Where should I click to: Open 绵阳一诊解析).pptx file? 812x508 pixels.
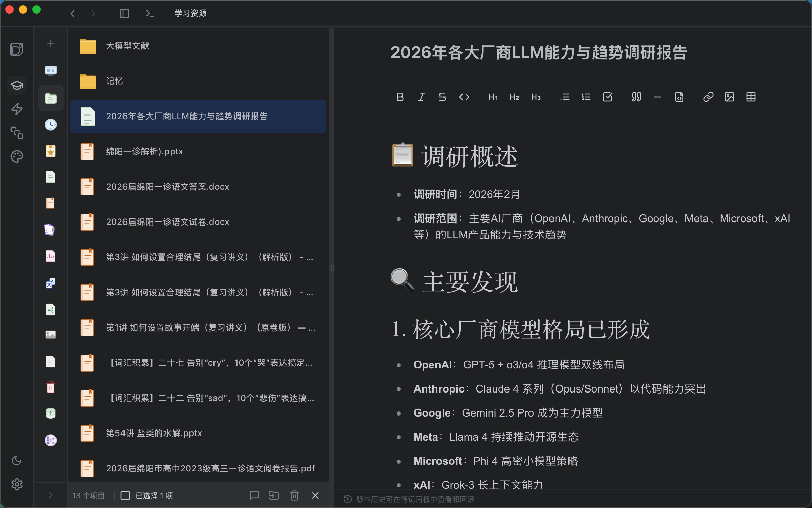tap(198, 151)
